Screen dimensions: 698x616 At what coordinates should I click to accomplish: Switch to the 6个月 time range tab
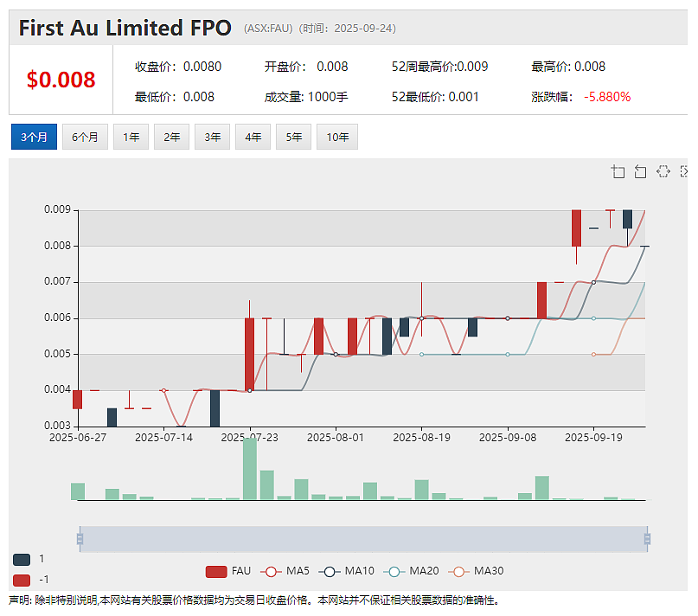click(x=85, y=137)
